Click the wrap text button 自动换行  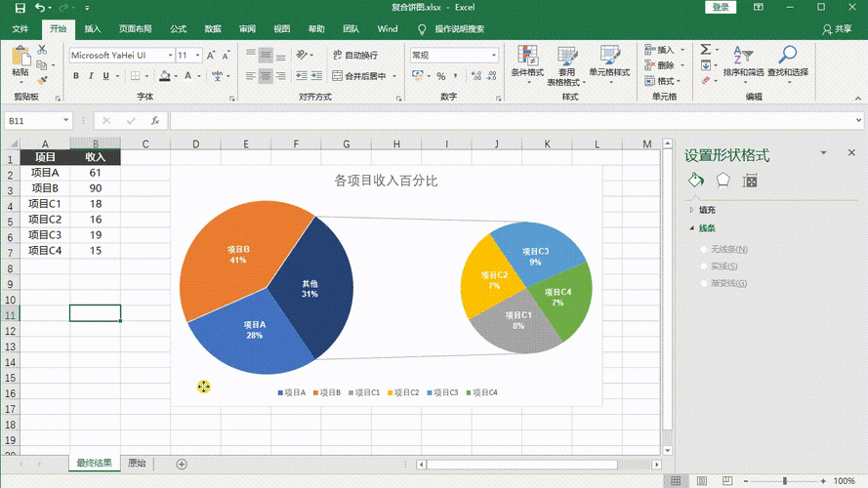pos(355,55)
